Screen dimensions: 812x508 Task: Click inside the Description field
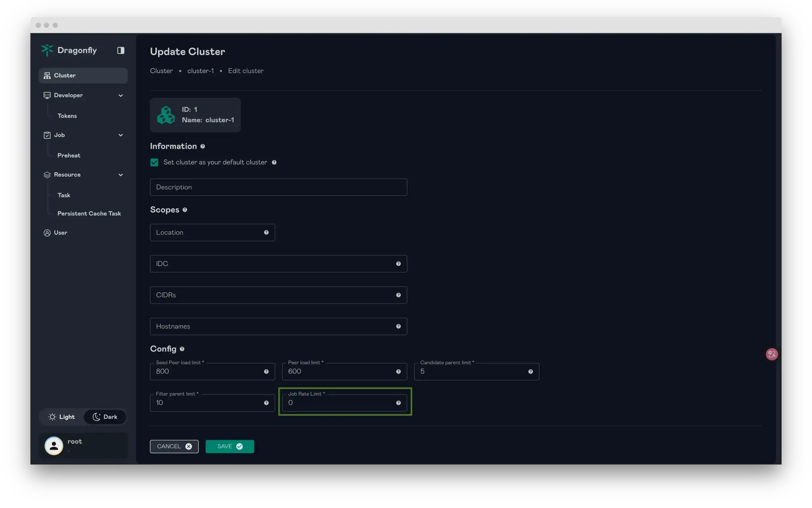click(278, 187)
